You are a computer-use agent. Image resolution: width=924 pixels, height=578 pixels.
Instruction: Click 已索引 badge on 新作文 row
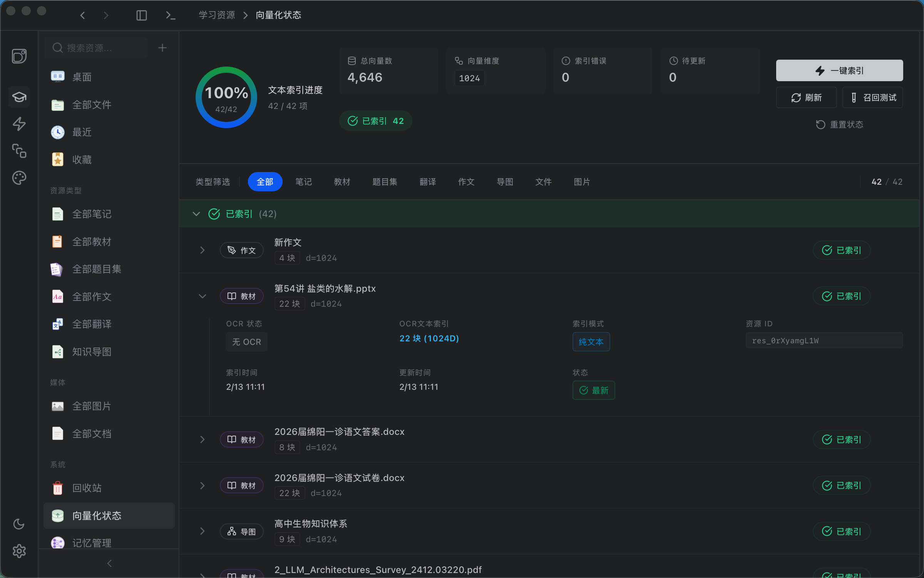pyautogui.click(x=842, y=250)
